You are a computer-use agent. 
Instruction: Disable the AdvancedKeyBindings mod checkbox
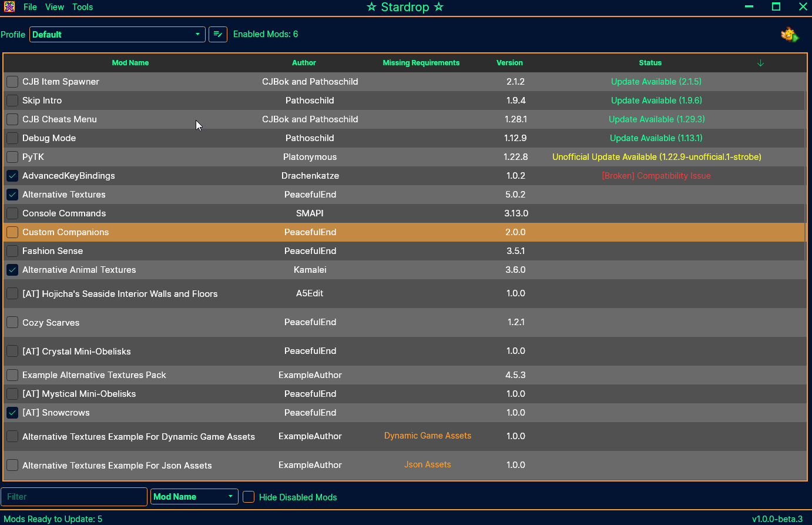(x=12, y=176)
